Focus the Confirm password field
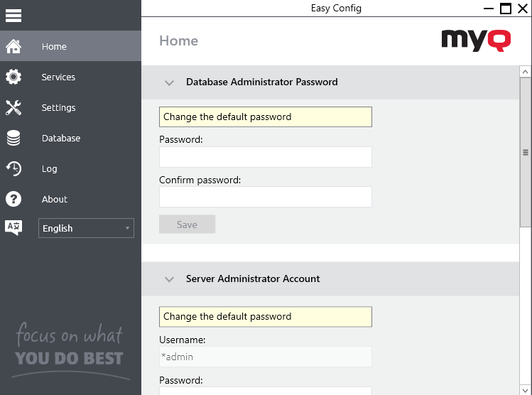The height and width of the screenshot is (395, 532). (265, 197)
